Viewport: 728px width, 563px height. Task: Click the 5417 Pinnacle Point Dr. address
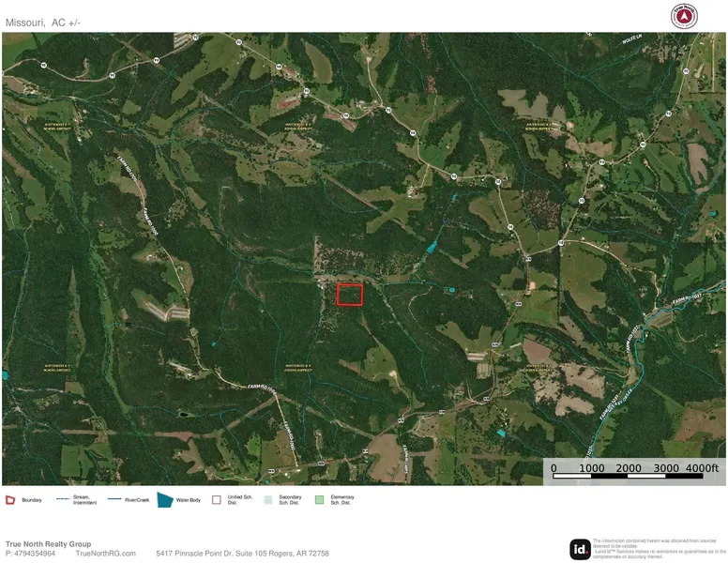242,554
